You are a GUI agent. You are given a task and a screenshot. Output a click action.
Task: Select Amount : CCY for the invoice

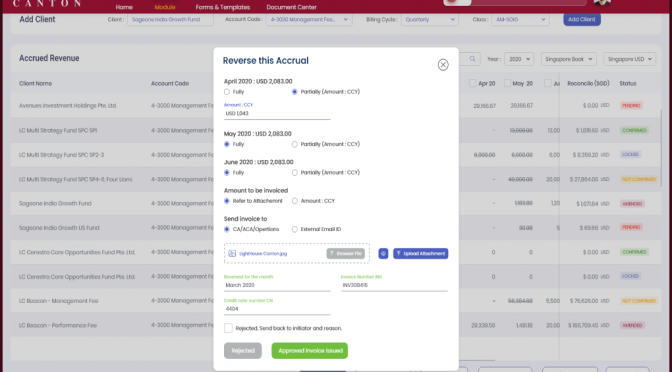294,201
